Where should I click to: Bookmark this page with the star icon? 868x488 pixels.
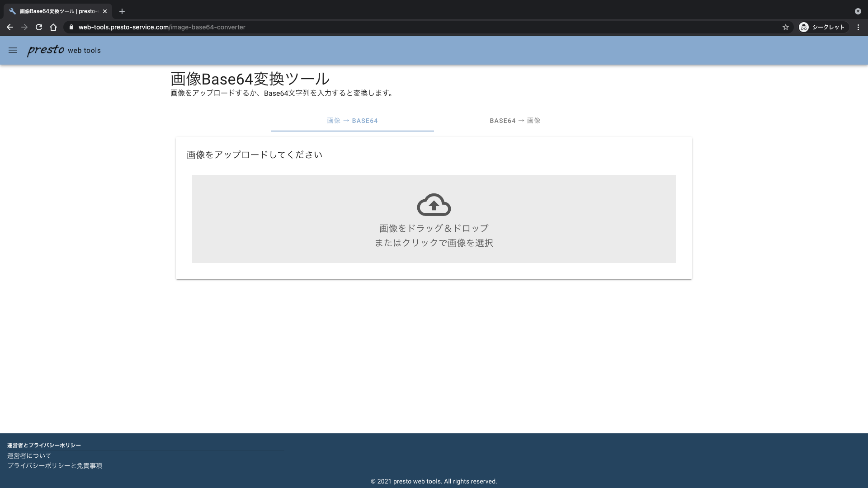(x=785, y=27)
